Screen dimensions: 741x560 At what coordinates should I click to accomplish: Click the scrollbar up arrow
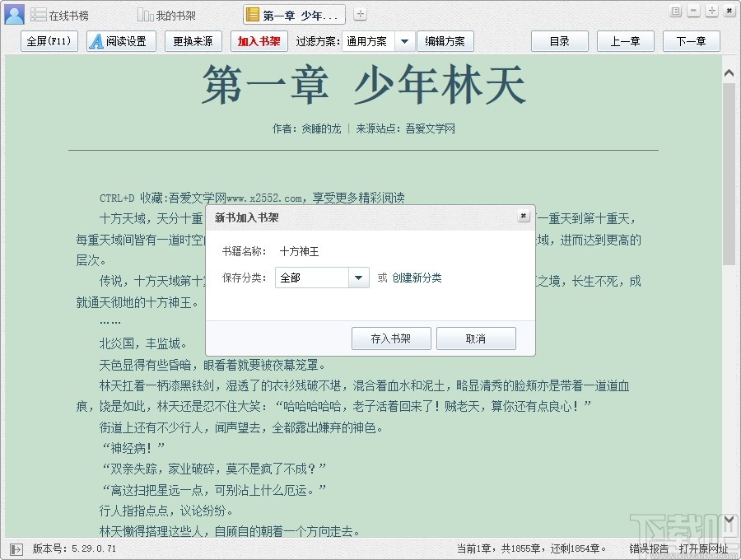[728, 72]
